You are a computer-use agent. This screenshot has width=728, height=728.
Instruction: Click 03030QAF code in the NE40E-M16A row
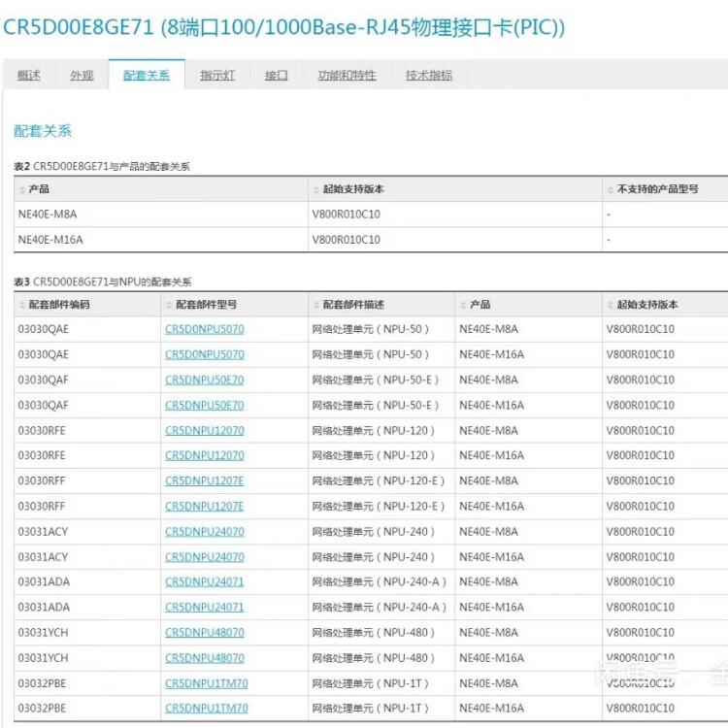point(43,406)
